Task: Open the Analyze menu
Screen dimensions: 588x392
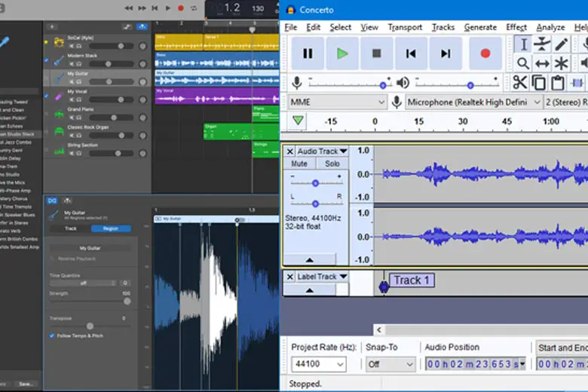Action: 550,27
